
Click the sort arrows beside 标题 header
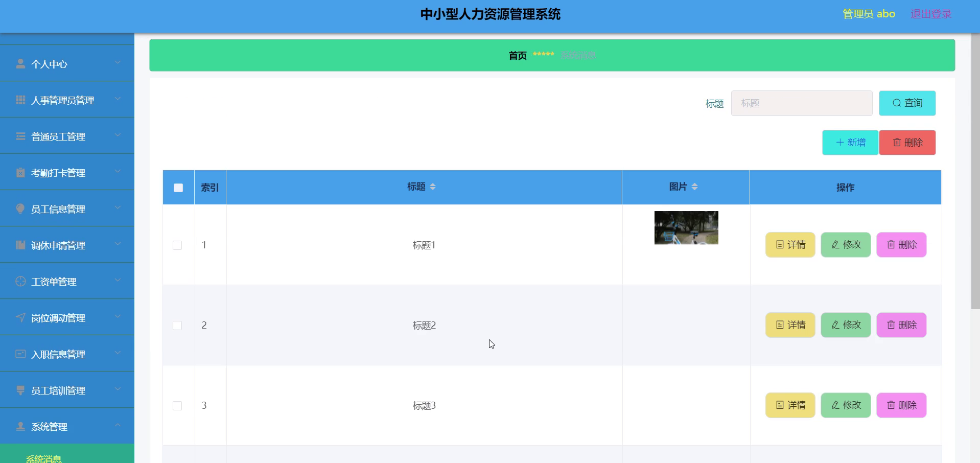433,187
